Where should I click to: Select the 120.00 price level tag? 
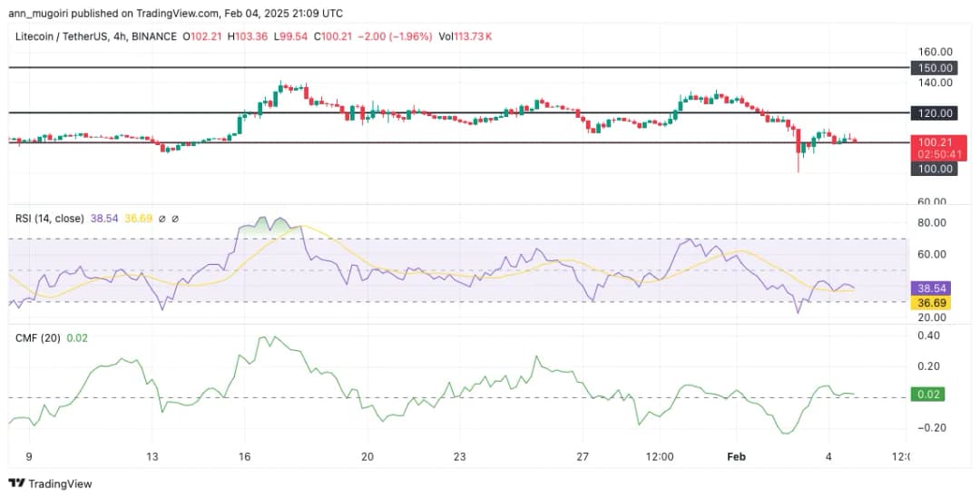coord(934,113)
